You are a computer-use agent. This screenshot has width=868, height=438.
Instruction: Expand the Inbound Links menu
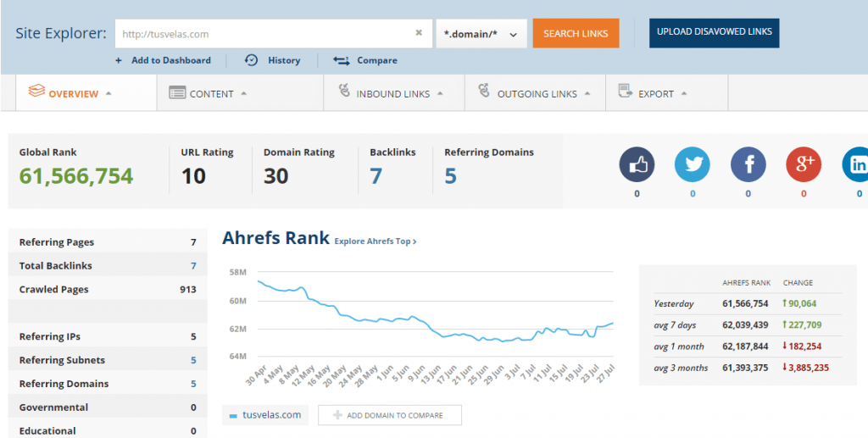click(392, 94)
